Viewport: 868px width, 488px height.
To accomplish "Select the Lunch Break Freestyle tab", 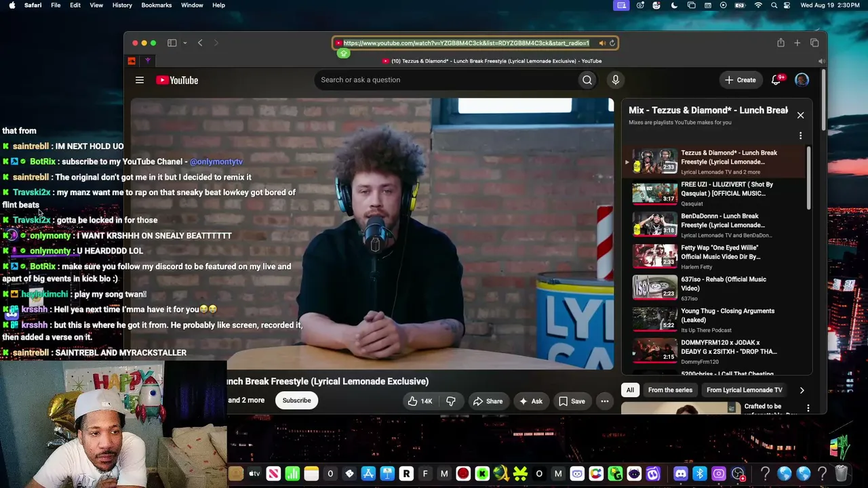I will click(x=492, y=61).
